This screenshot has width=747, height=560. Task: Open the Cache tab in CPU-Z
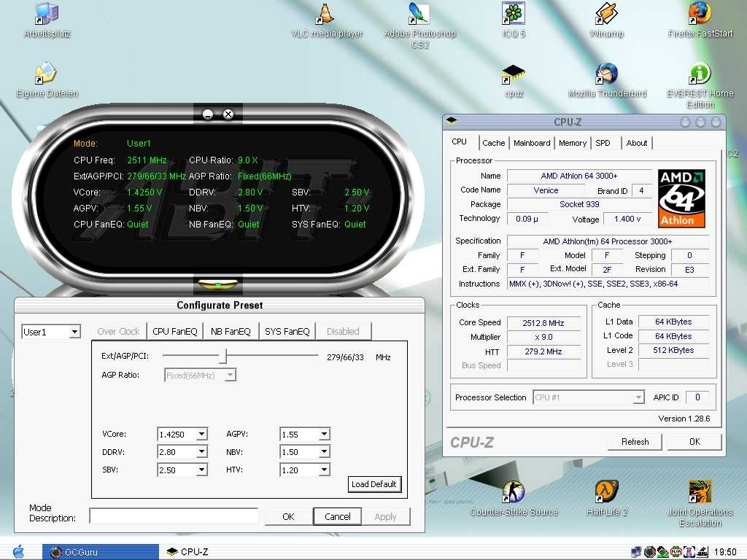coord(494,143)
